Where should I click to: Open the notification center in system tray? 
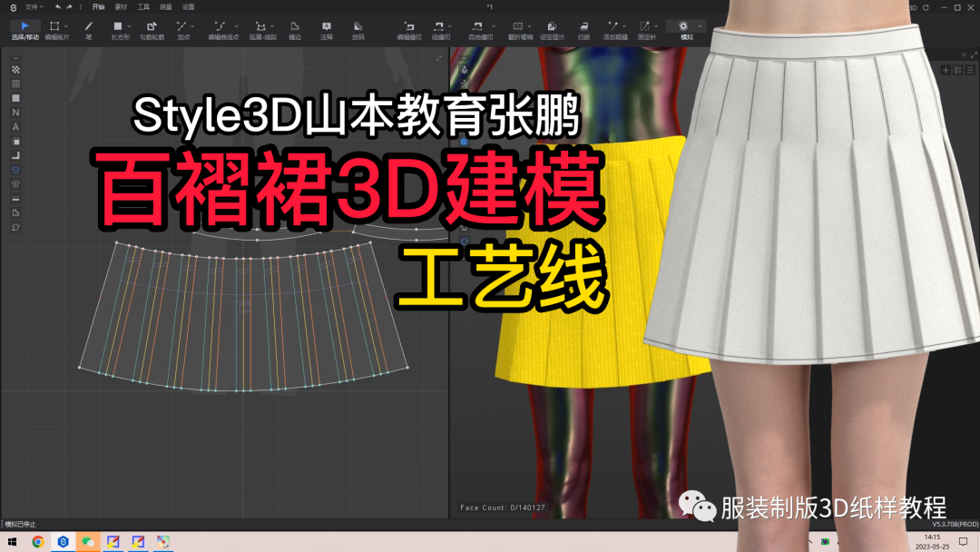click(x=963, y=541)
